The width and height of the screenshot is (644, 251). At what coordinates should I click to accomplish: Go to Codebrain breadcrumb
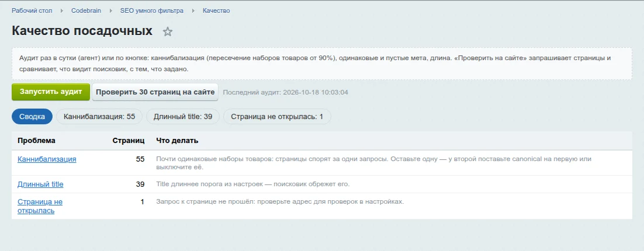(86, 11)
